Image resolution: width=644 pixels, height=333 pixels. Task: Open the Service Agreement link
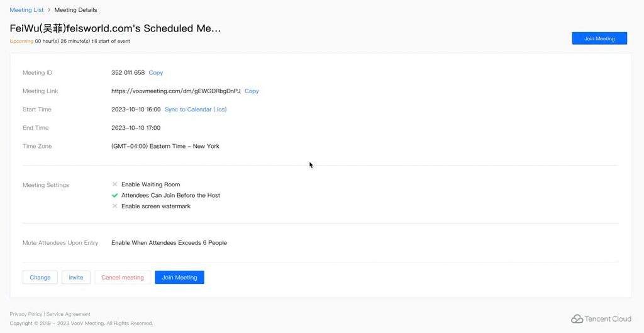[69, 314]
